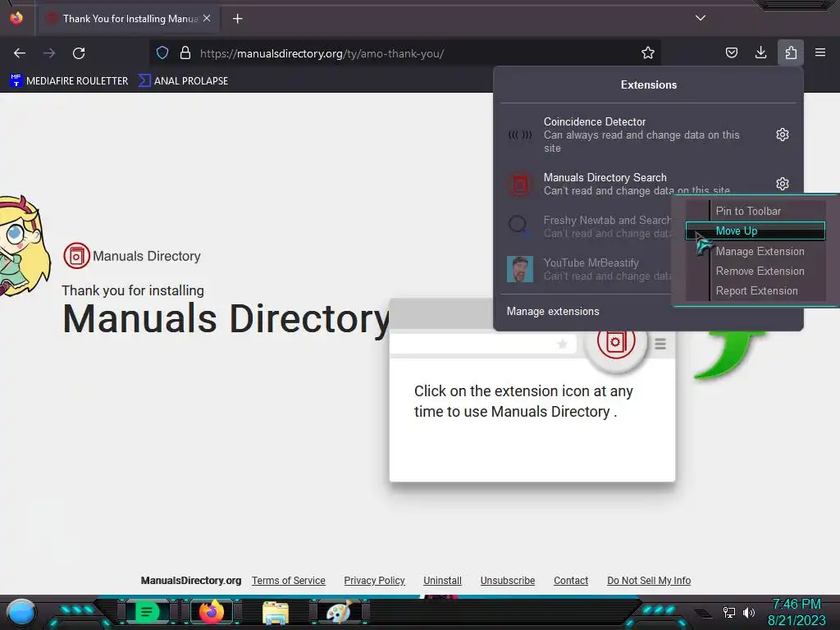The height and width of the screenshot is (630, 840).
Task: Open Manage extensions
Action: pyautogui.click(x=553, y=311)
